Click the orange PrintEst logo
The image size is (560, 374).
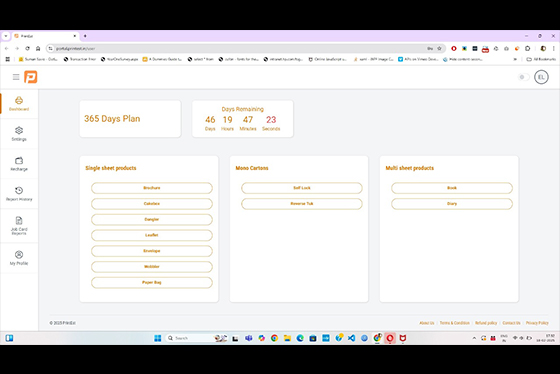[x=31, y=77]
